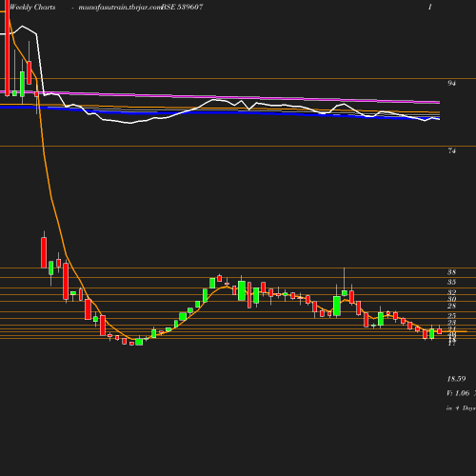476x476 pixels.
Task: Click the "BSE 539607" symbol label
Action: pyautogui.click(x=182, y=7)
